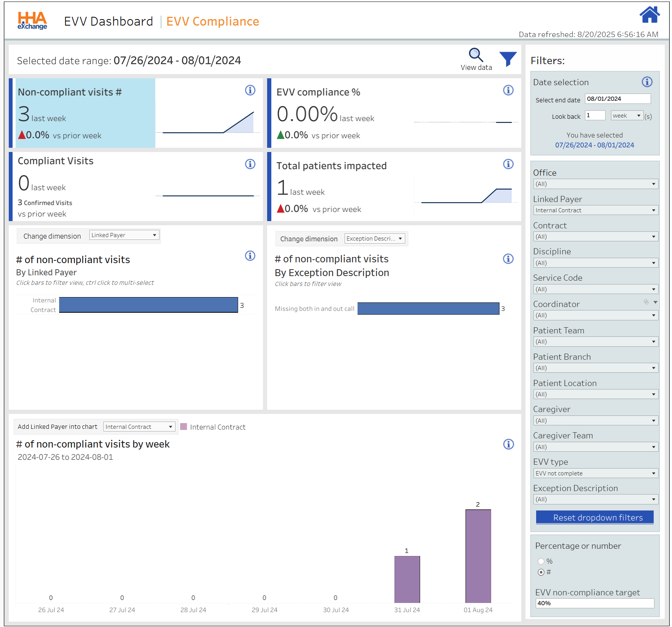672x627 pixels.
Task: Expand the Office filter dropdown
Action: tap(595, 184)
